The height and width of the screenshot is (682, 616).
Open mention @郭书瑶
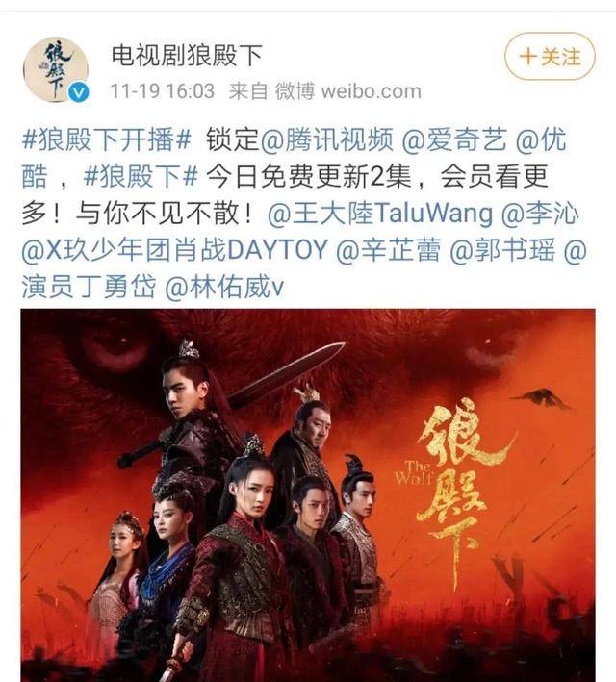tap(502, 250)
